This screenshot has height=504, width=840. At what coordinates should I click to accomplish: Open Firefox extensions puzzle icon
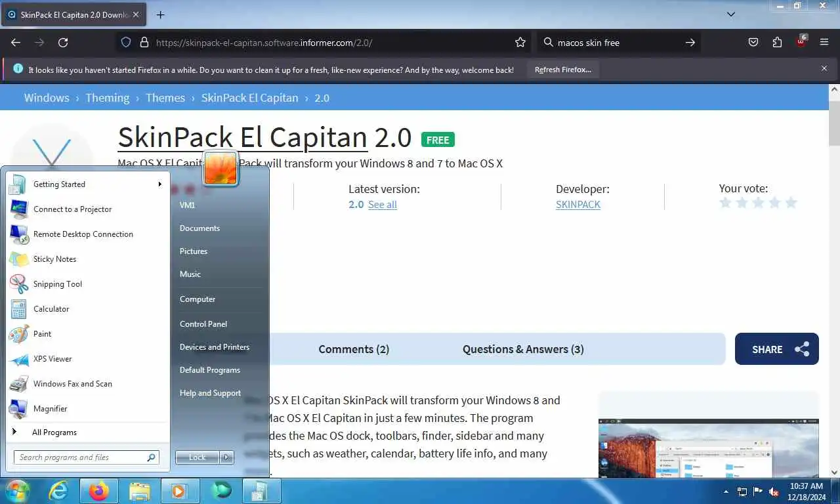tap(777, 43)
